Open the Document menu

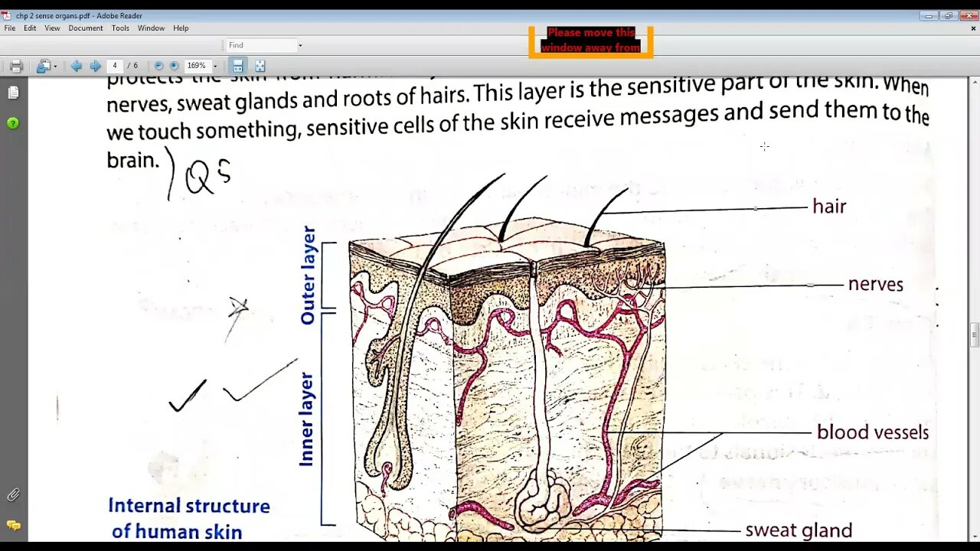[x=86, y=28]
